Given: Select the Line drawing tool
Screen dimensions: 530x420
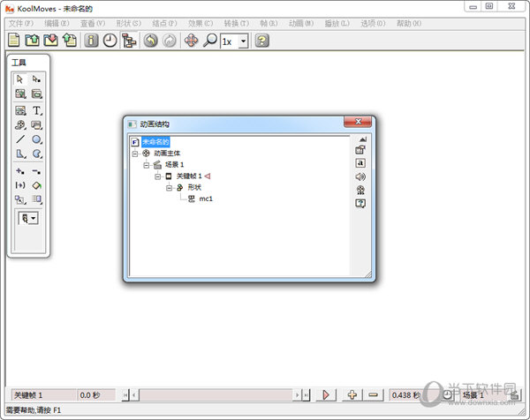Looking at the screenshot, I should pos(20,139).
